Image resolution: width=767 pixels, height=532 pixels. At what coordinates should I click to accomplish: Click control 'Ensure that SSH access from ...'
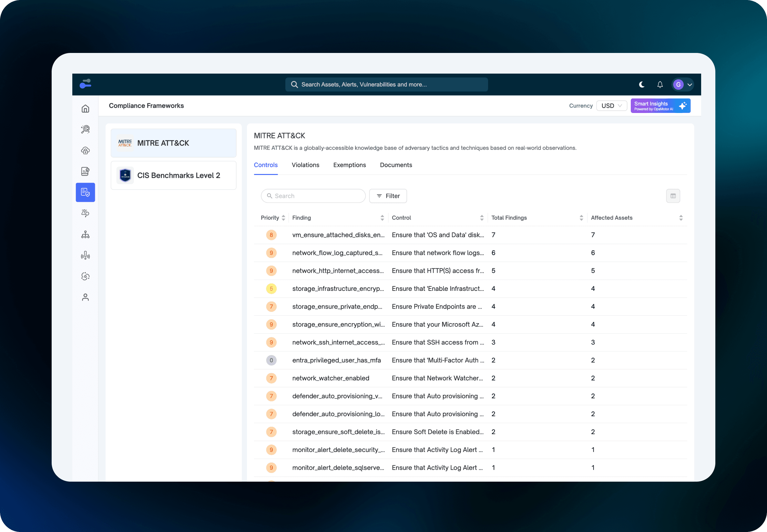[438, 342]
